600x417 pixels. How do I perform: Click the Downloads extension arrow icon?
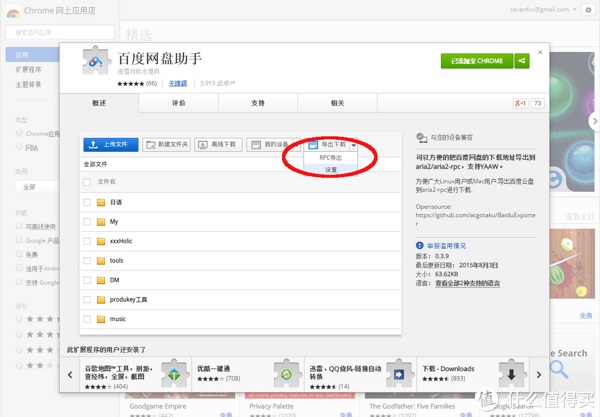512,373
